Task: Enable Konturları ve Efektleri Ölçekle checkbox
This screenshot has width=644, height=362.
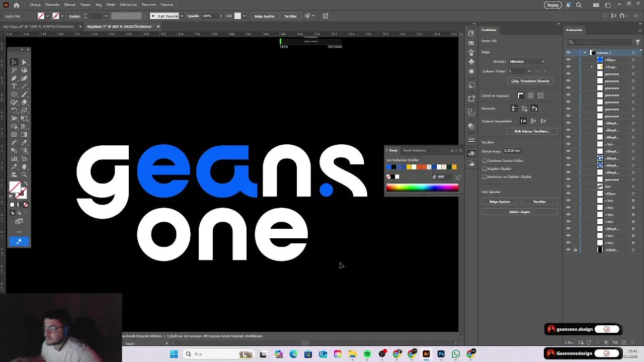Action: (x=485, y=177)
